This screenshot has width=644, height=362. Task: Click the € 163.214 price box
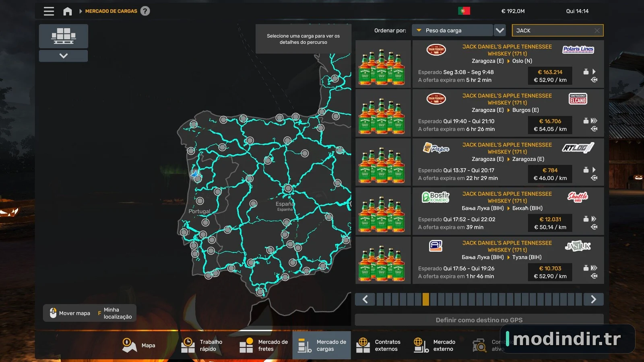click(x=550, y=76)
